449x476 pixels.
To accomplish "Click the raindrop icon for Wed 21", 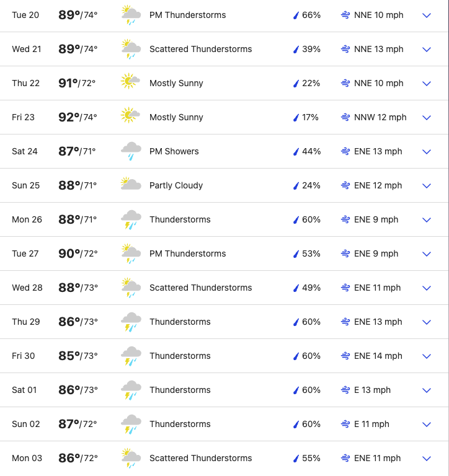I will (x=296, y=49).
